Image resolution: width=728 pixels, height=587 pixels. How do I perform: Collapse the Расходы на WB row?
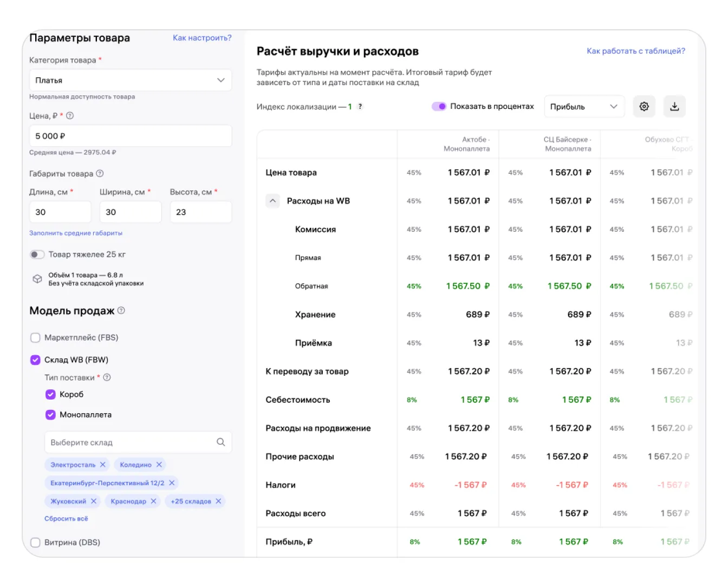coord(273,201)
